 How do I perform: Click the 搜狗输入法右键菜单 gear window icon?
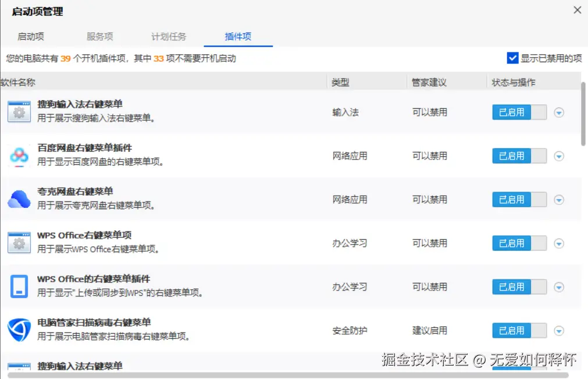pos(19,112)
